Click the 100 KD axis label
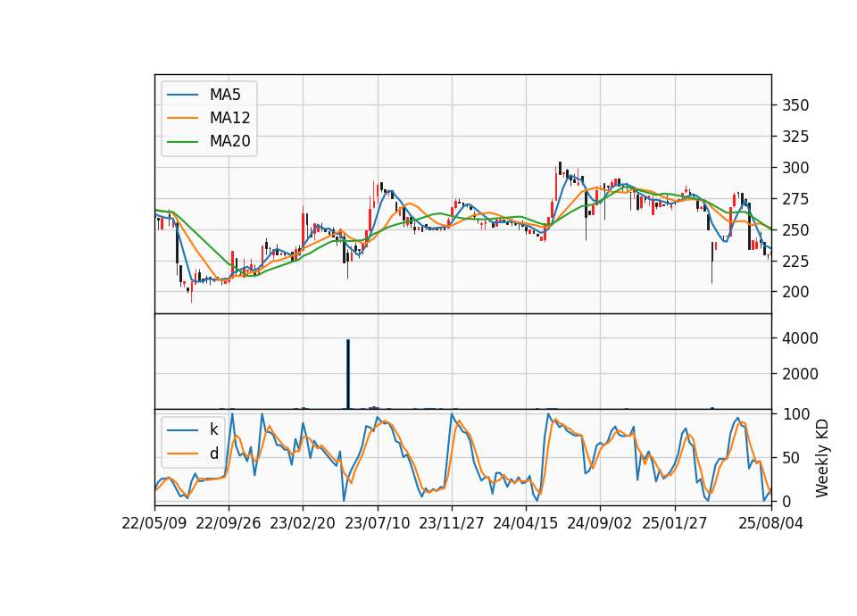 (x=796, y=414)
